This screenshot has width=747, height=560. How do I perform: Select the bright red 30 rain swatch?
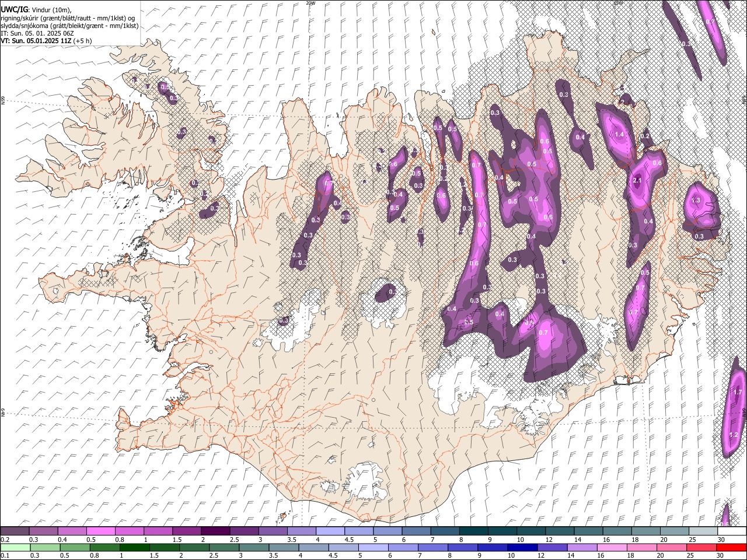pyautogui.click(x=731, y=547)
